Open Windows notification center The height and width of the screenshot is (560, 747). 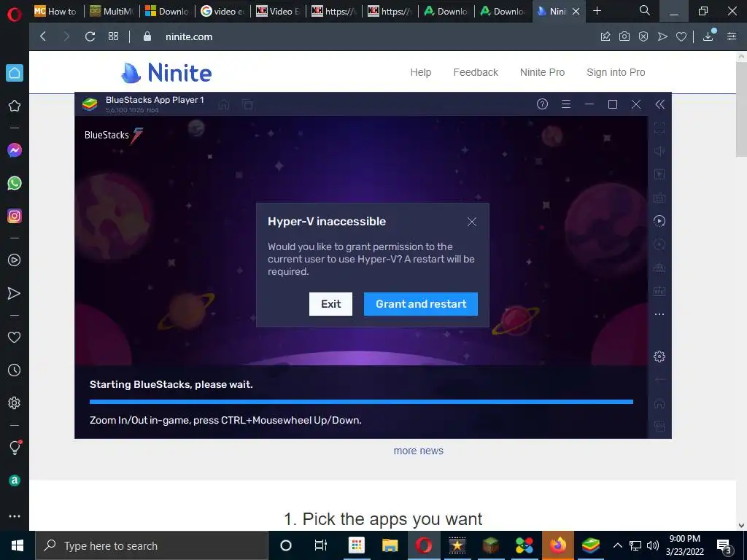(x=724, y=545)
